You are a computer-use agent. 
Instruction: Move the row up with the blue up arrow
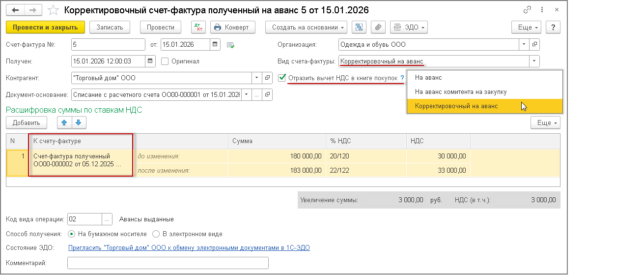click(x=64, y=122)
